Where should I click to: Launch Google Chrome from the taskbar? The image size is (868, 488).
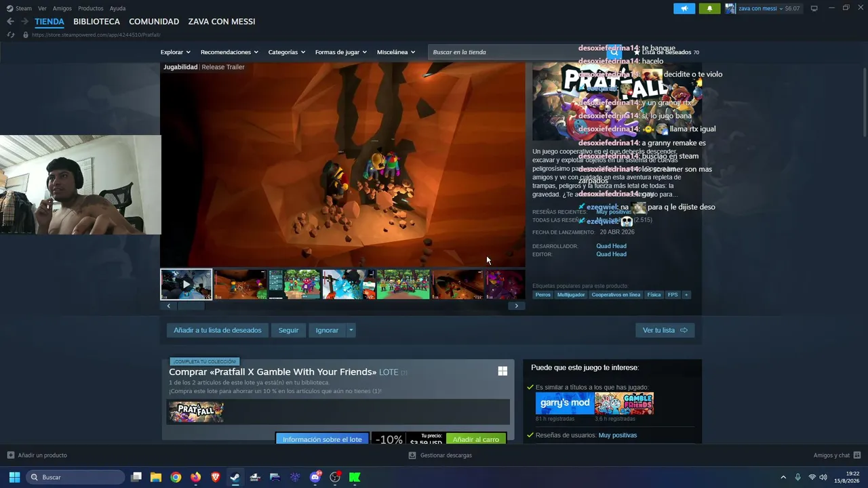click(x=176, y=477)
